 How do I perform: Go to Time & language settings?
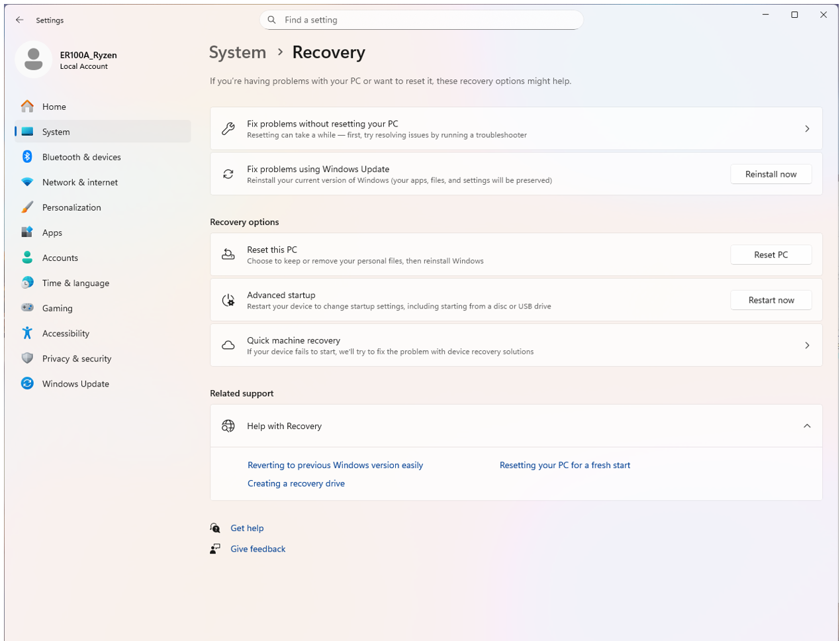click(75, 283)
